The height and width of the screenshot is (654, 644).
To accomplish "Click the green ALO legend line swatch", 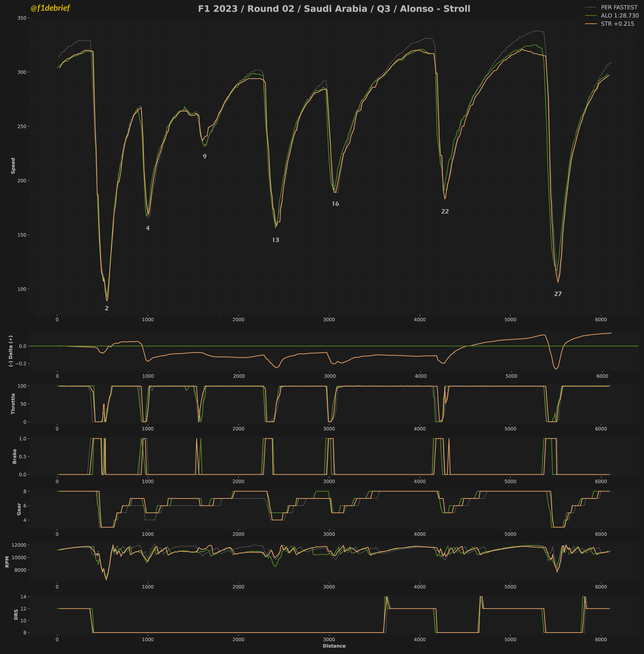I will point(591,15).
